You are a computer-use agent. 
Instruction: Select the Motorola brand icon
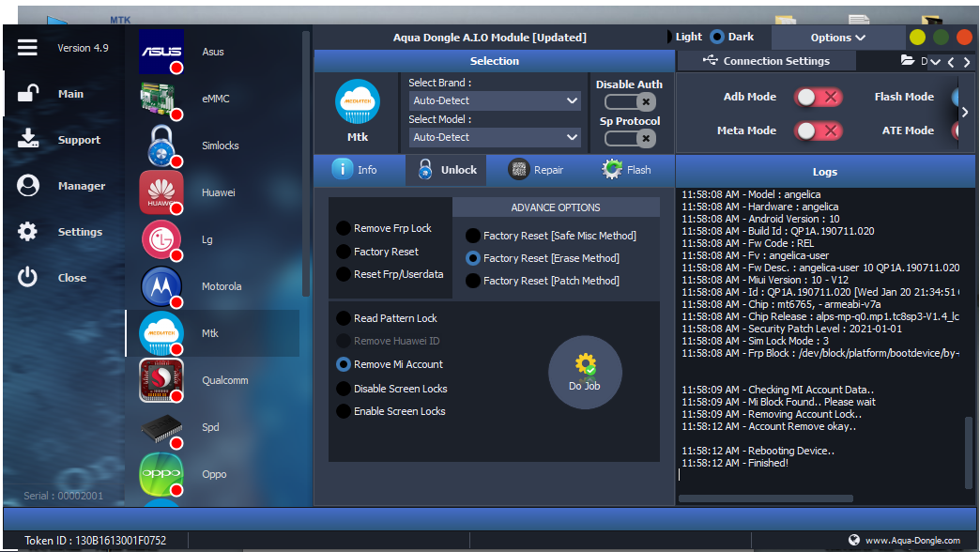coord(161,286)
